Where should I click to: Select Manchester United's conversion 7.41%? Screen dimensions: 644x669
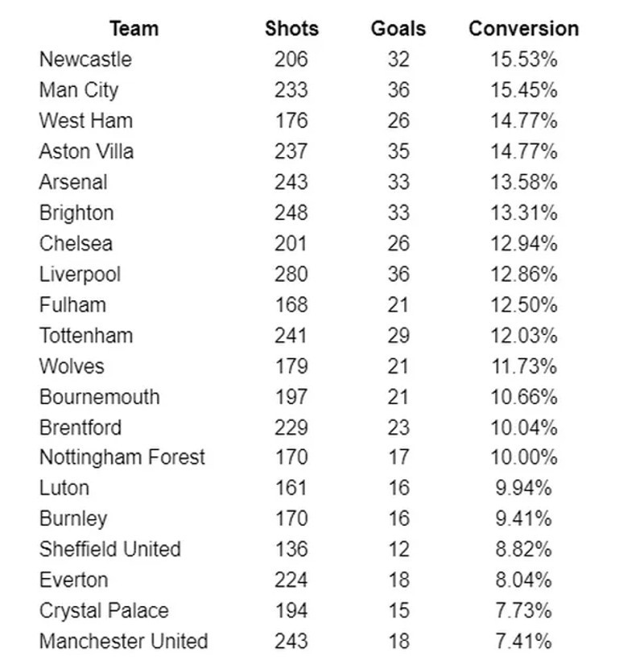coord(524,642)
